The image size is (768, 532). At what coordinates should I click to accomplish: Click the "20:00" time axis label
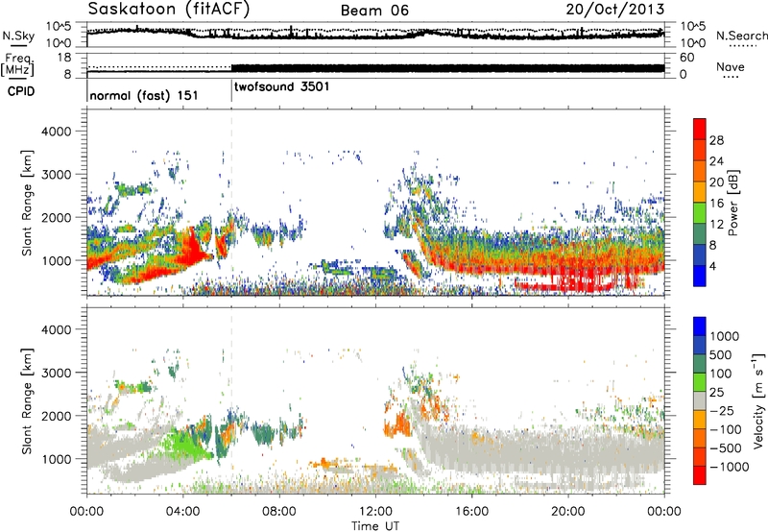[567, 512]
